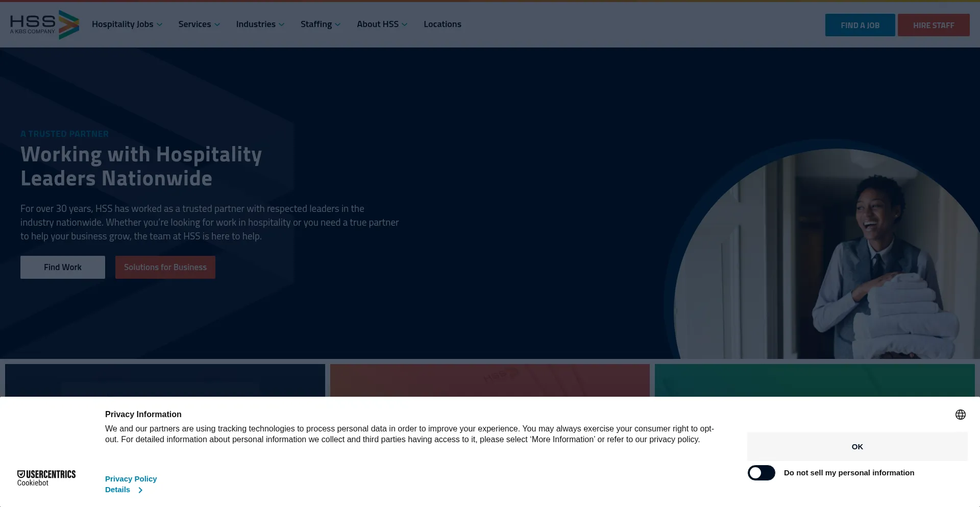Open the Services dropdown menu
Image resolution: width=980 pixels, height=507 pixels.
[199, 24]
